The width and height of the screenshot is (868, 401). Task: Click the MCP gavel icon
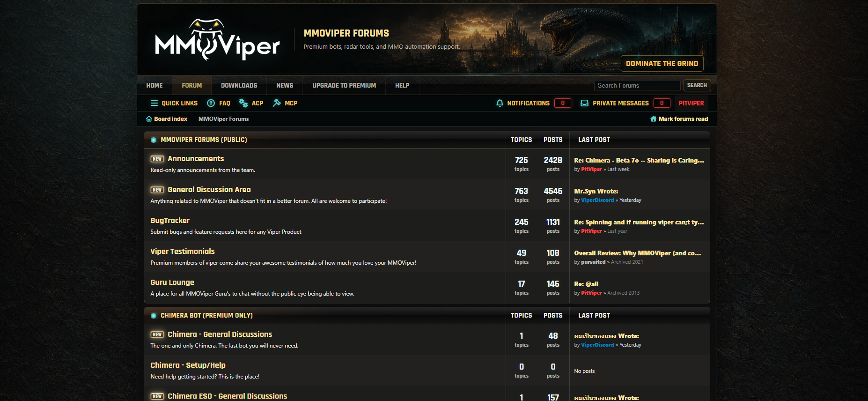pyautogui.click(x=277, y=103)
